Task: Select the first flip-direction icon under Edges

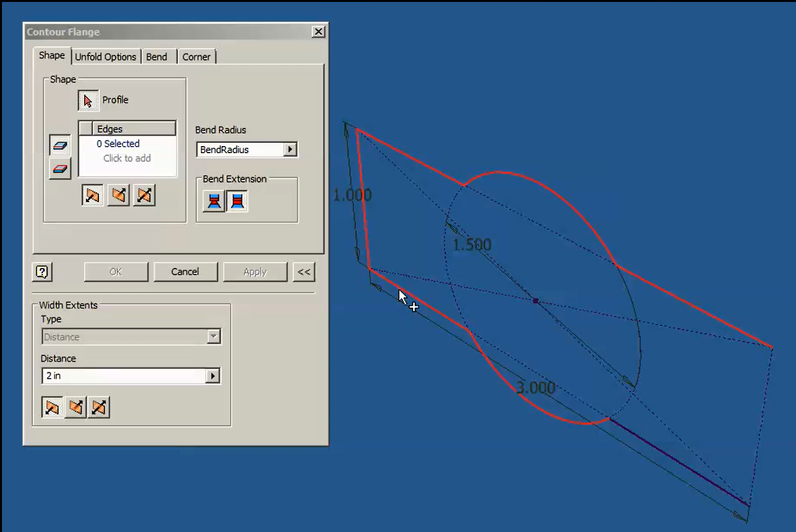Action: [x=91, y=194]
